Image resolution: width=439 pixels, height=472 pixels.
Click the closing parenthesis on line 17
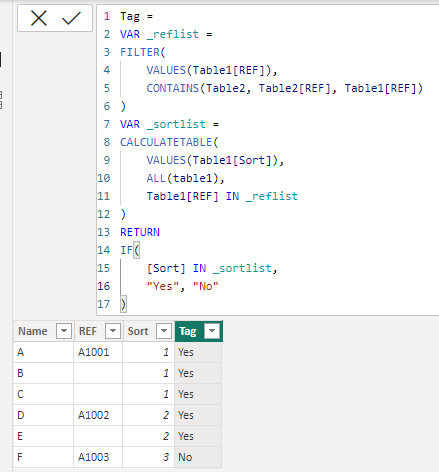[123, 304]
